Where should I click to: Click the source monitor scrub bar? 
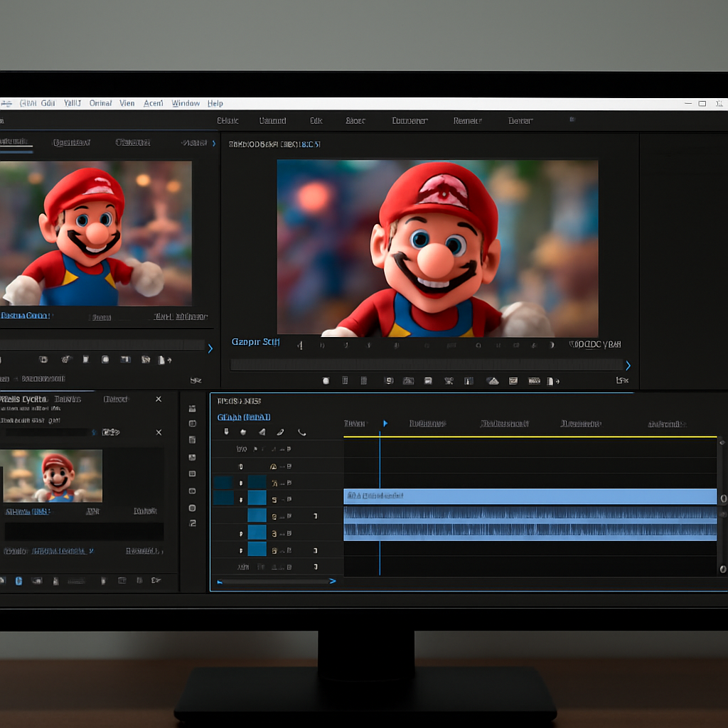pyautogui.click(x=102, y=345)
